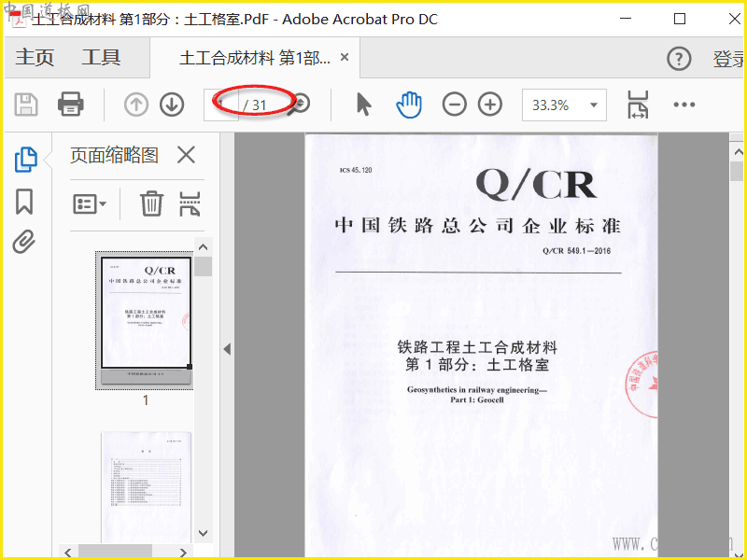Maximize the Acrobat window
This screenshot has height=560, width=747.
coord(680,19)
